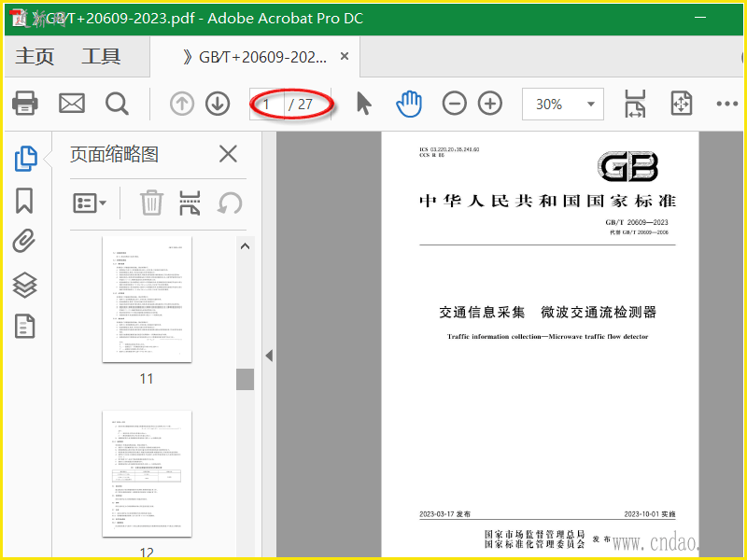Click the Print file icon
The width and height of the screenshot is (747, 560).
point(25,104)
